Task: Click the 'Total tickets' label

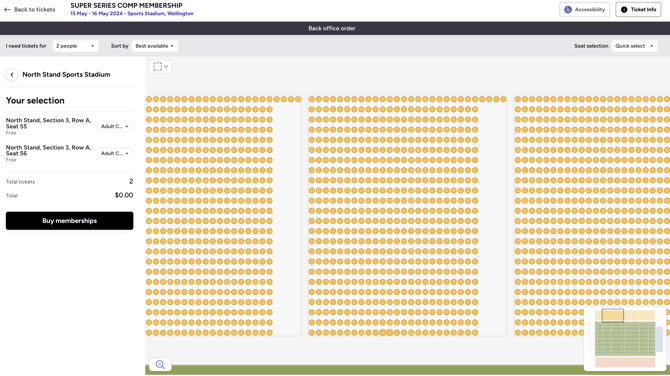Action: point(20,182)
